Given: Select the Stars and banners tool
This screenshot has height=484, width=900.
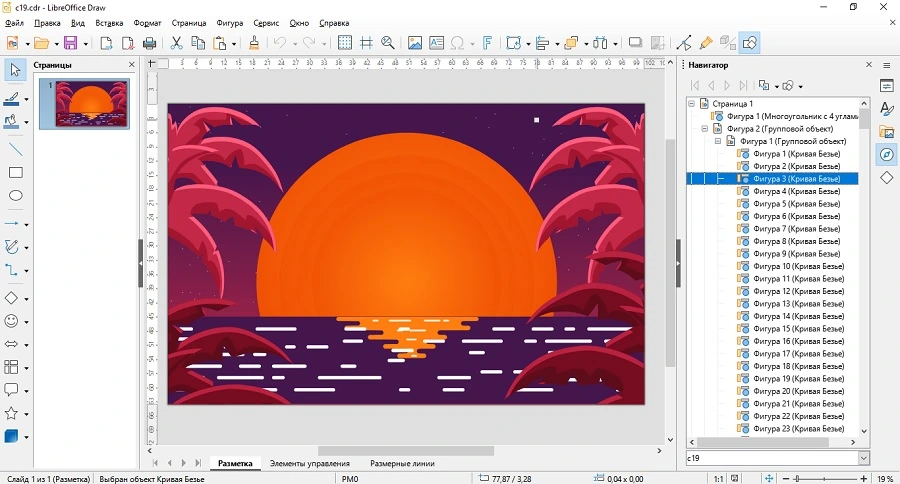Looking at the screenshot, I should tap(11, 413).
